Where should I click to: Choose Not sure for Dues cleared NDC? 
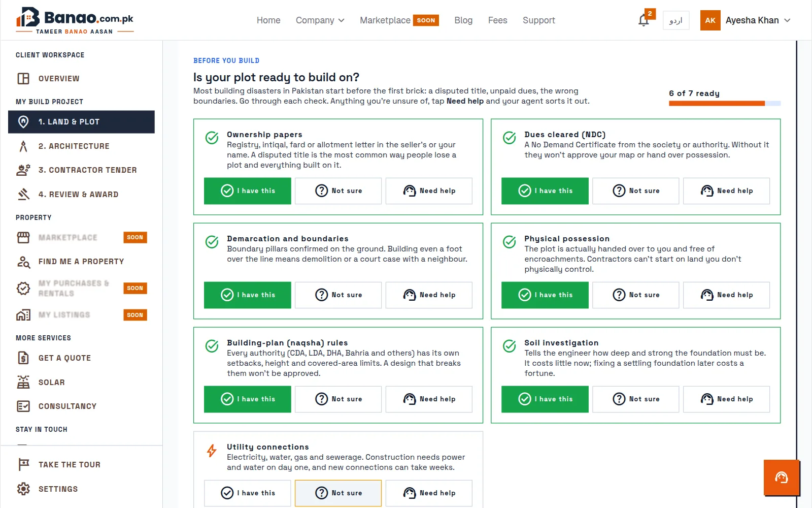[635, 190]
